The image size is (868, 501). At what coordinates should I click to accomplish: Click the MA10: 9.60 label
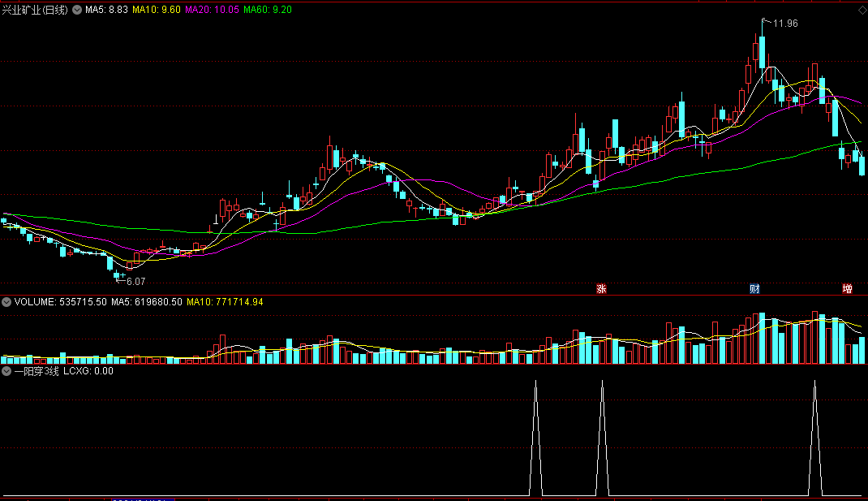156,10
